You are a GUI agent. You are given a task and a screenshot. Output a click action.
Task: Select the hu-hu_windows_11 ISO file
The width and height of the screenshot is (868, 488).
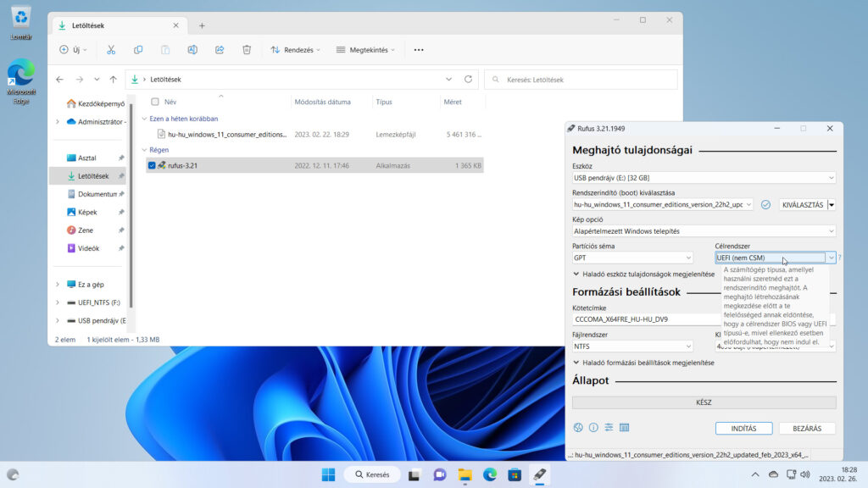pyautogui.click(x=314, y=135)
